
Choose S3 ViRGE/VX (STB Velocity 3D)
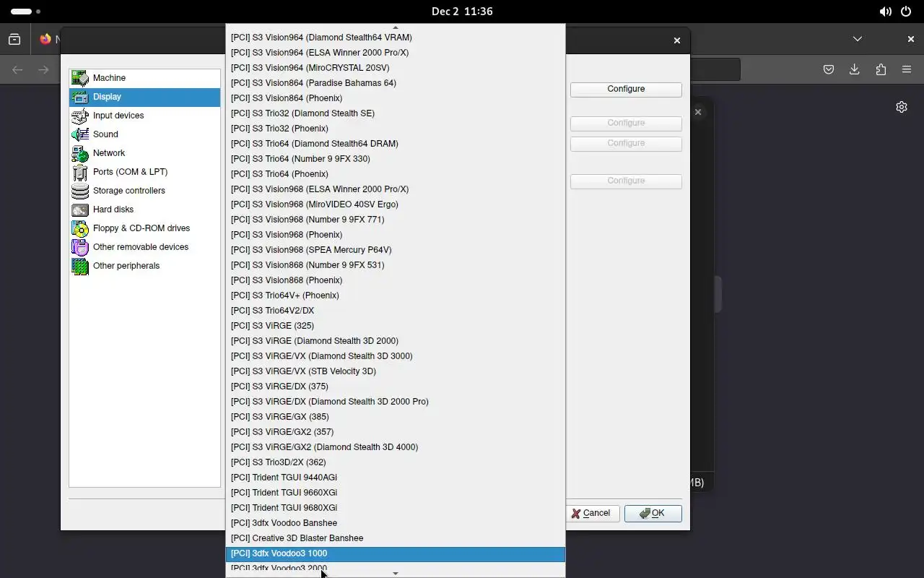395,371
